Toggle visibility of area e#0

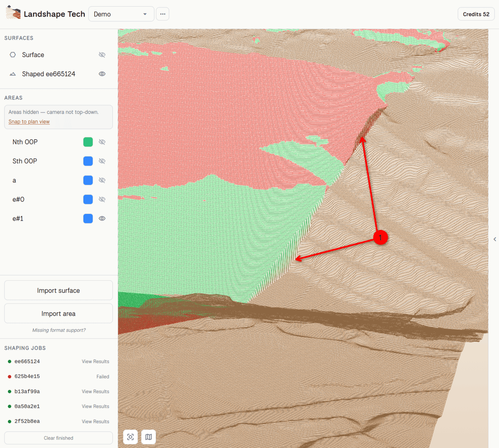(102, 199)
